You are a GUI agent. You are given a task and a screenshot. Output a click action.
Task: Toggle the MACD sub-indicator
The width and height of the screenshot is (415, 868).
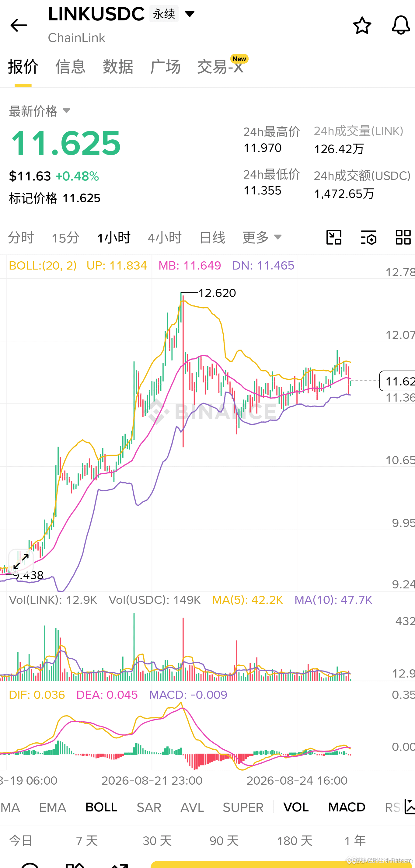(x=347, y=807)
